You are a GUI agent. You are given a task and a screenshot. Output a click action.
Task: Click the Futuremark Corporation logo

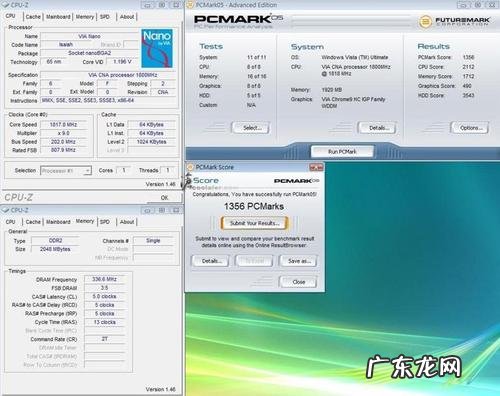click(x=454, y=22)
